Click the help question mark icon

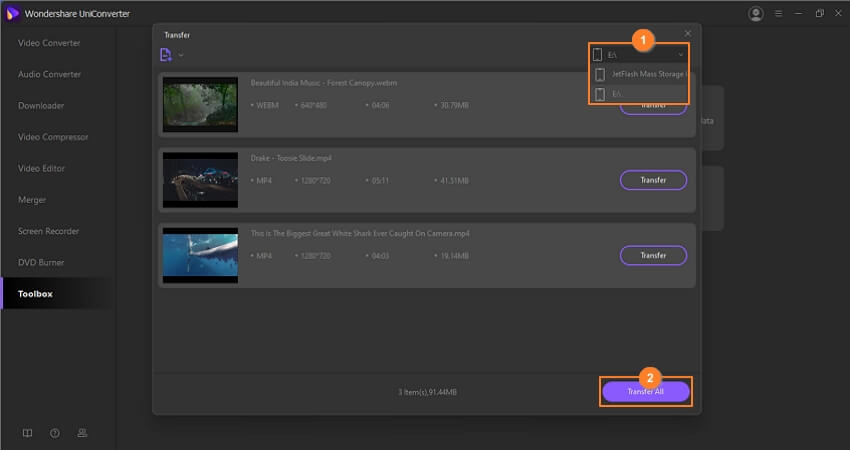[55, 433]
